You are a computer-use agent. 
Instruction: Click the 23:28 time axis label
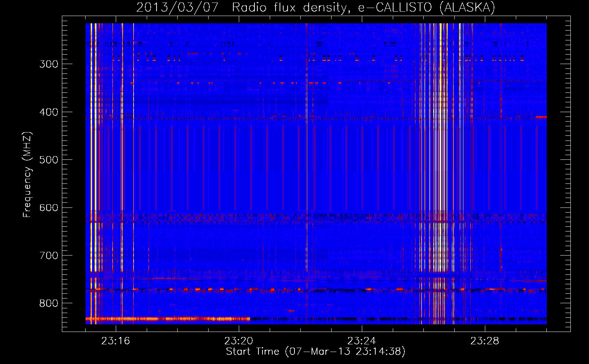[x=485, y=341]
